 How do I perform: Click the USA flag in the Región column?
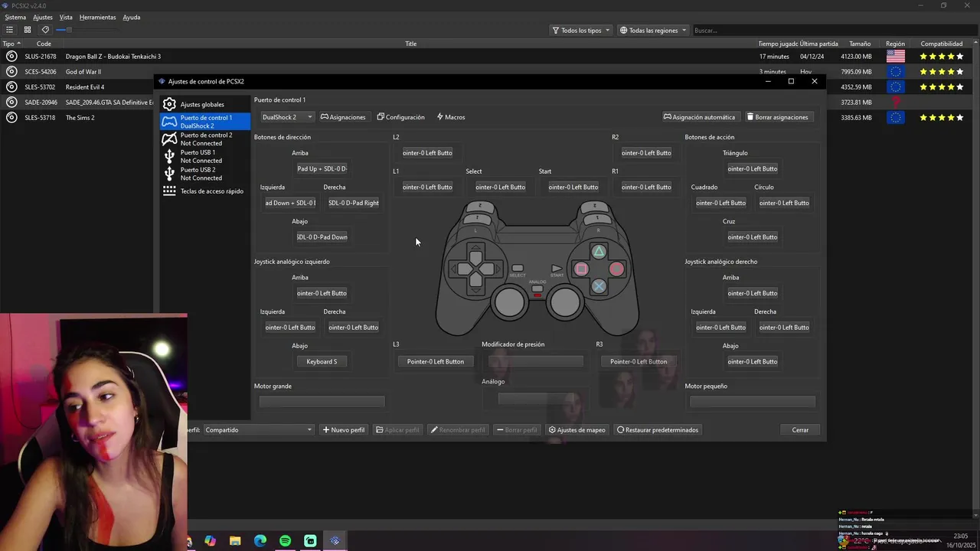[x=895, y=57]
